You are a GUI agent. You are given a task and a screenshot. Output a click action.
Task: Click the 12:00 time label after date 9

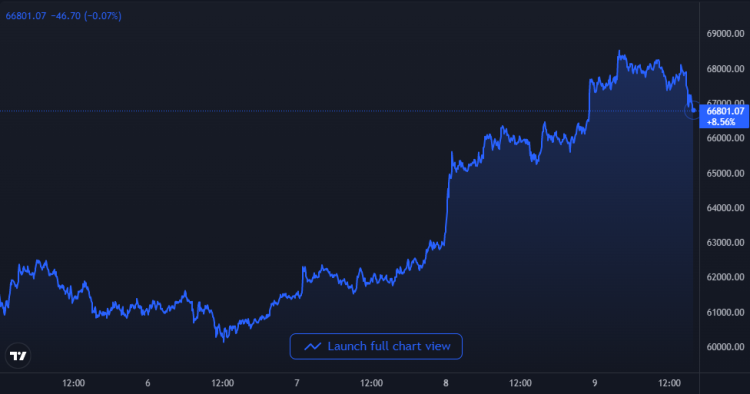click(669, 383)
